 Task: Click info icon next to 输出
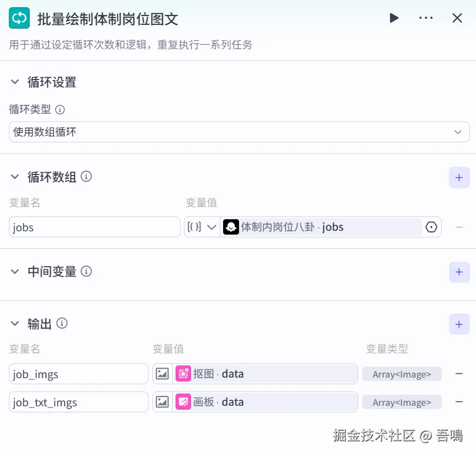pyautogui.click(x=62, y=324)
